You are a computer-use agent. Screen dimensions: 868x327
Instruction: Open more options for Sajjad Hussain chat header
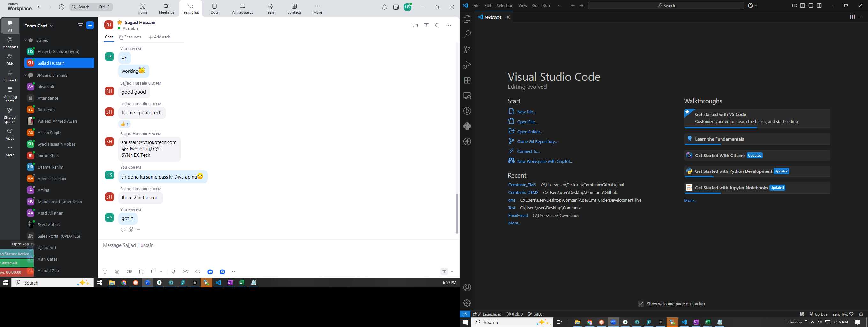[x=448, y=25]
